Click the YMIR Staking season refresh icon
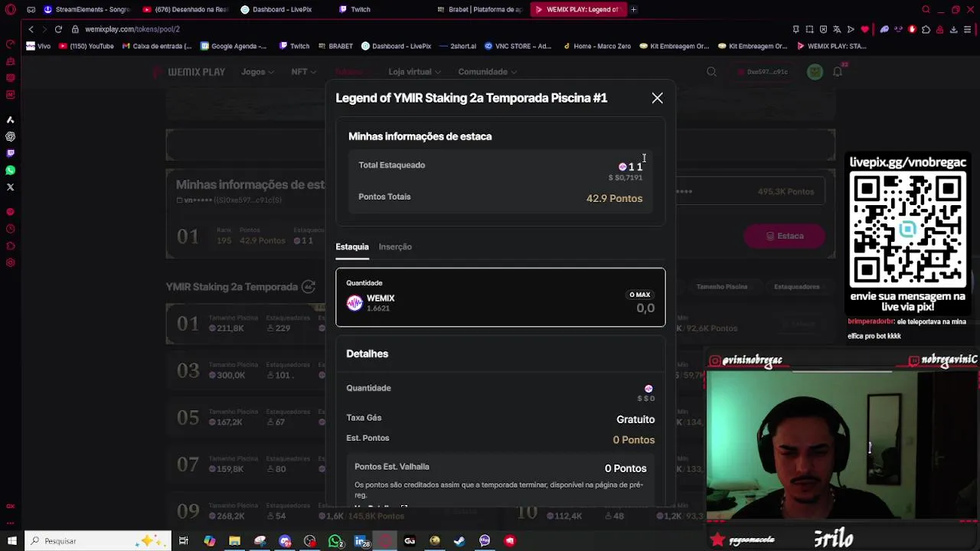The width and height of the screenshot is (980, 551). pyautogui.click(x=308, y=287)
